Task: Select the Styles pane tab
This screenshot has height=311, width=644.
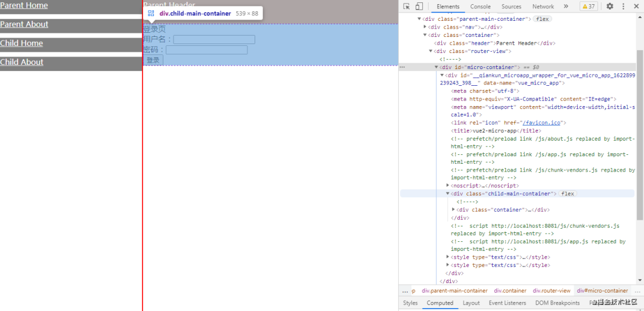Action: pos(410,303)
